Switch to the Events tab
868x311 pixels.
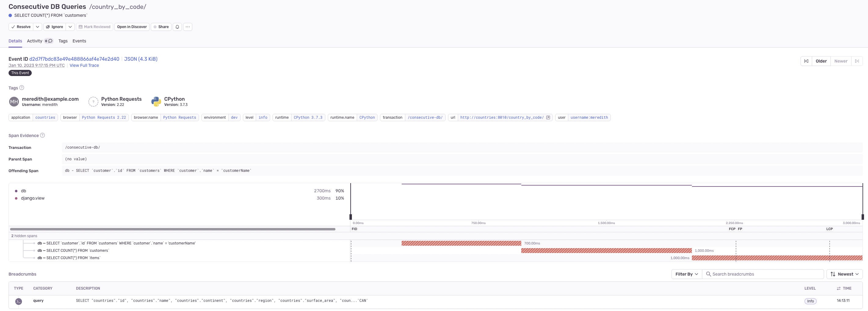click(x=79, y=41)
